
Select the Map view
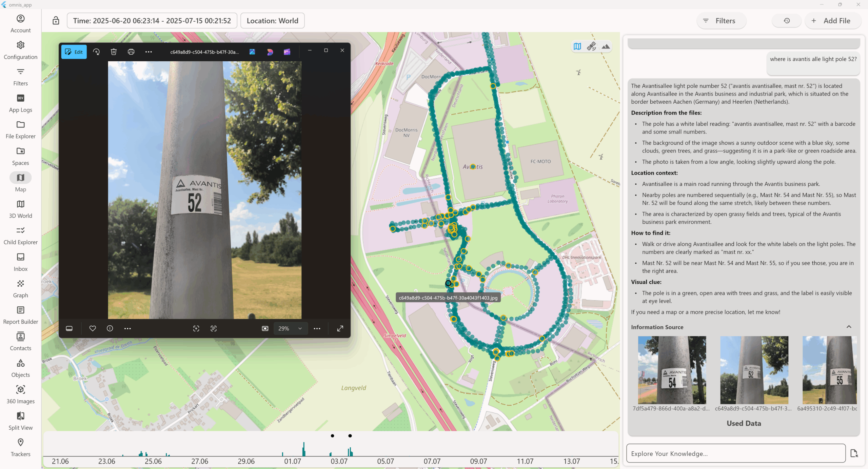click(20, 183)
